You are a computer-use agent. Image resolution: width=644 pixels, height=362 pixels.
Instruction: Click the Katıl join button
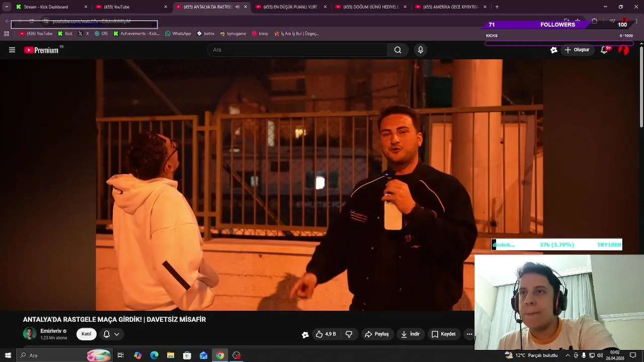pyautogui.click(x=87, y=334)
